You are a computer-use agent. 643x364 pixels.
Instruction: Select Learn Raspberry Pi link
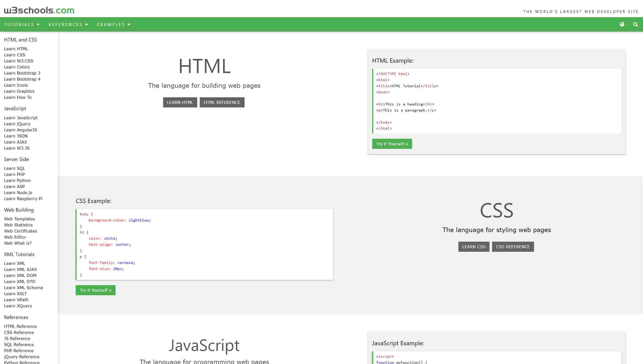coord(23,199)
